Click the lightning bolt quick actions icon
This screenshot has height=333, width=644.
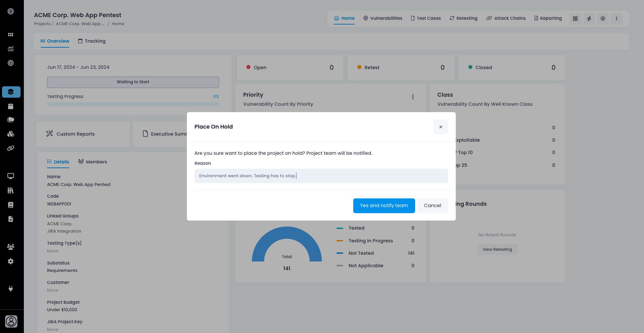[589, 18]
